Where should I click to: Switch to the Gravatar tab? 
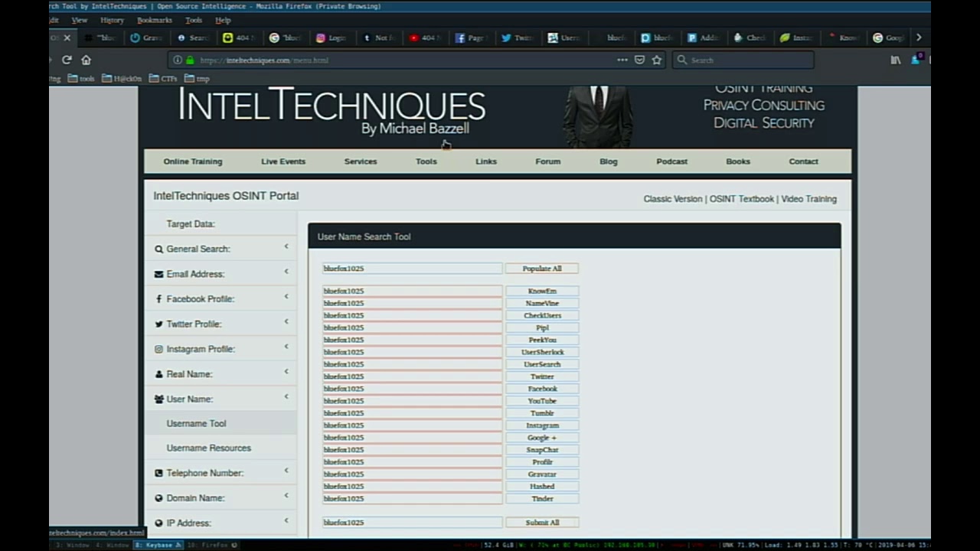pos(146,37)
